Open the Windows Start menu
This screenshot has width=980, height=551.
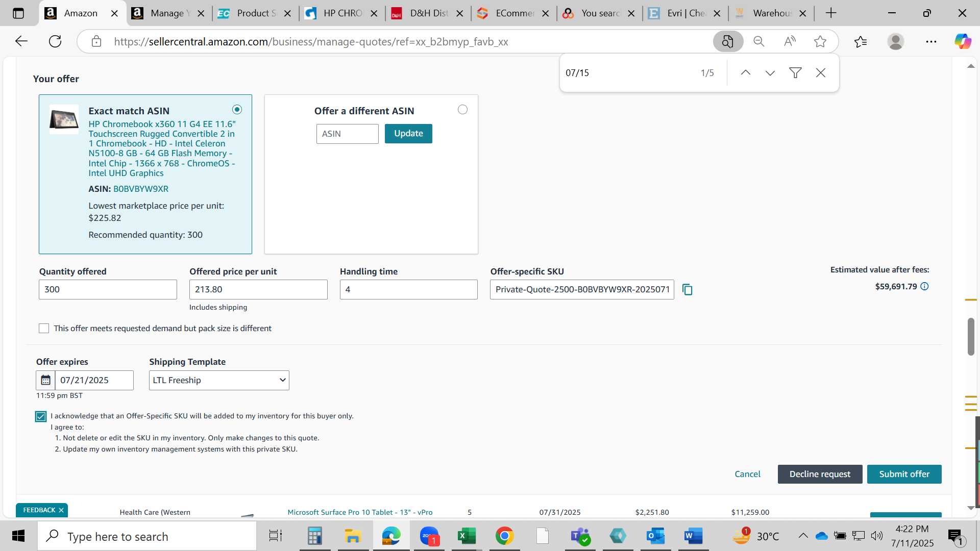18,536
